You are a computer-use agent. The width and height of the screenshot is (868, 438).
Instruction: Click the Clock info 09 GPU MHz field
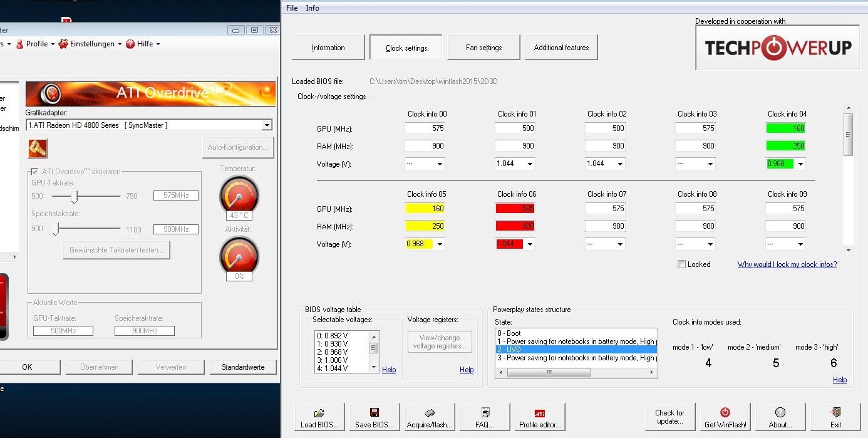785,208
